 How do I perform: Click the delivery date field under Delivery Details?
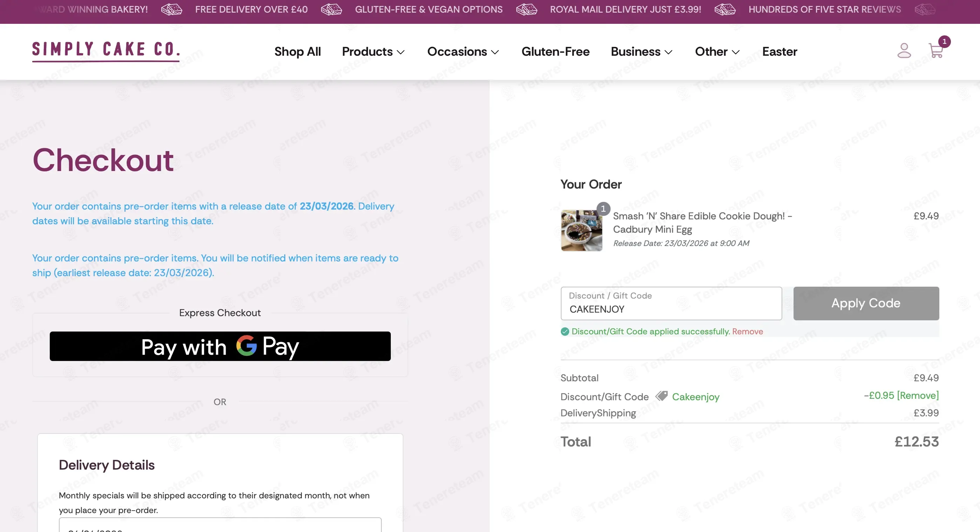[220, 525]
